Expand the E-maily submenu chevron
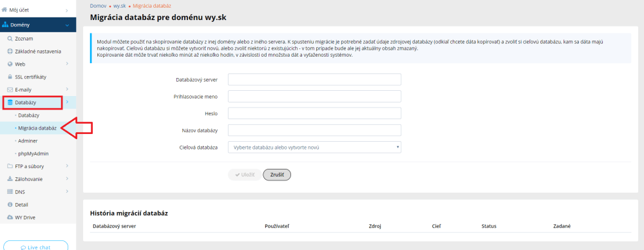This screenshot has height=250, width=644. coord(67,90)
